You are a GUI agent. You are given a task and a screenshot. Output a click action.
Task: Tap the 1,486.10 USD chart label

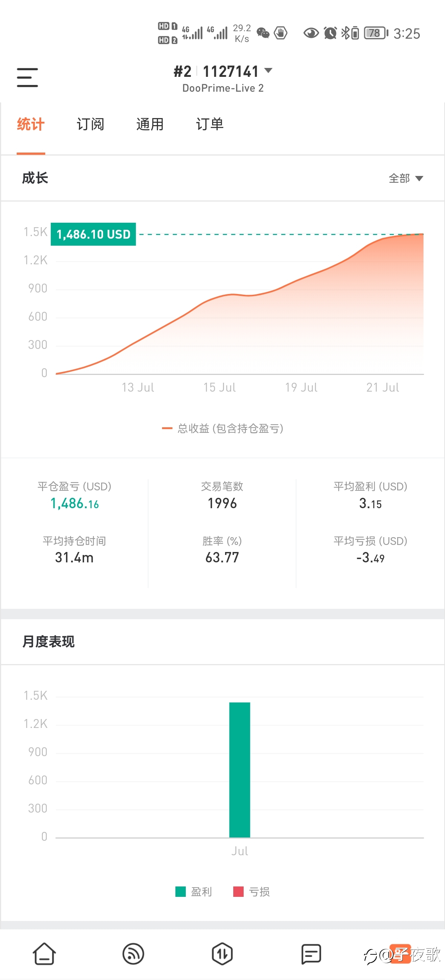click(93, 234)
